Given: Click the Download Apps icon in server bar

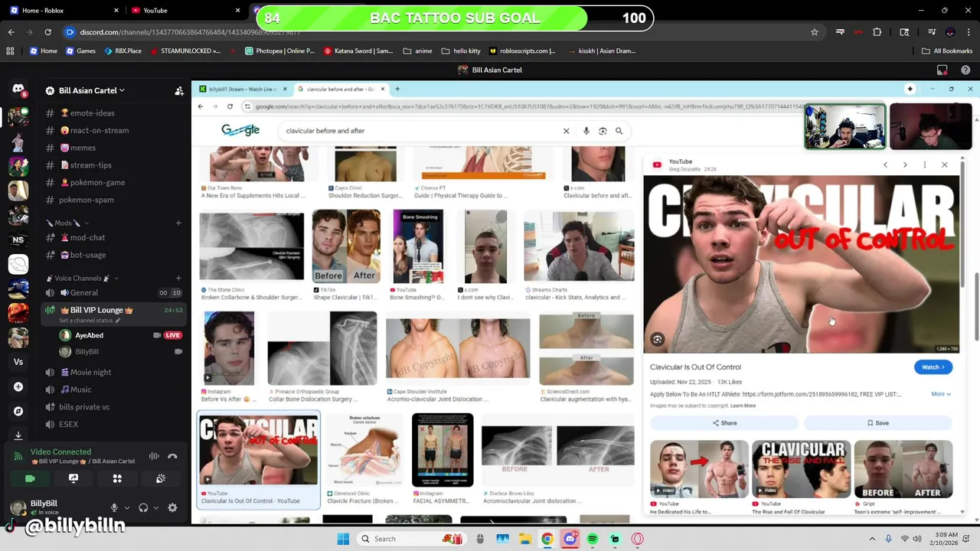Looking at the screenshot, I should (x=18, y=435).
